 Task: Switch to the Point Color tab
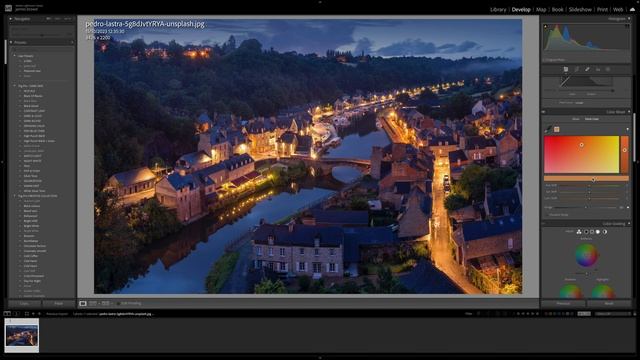coord(592,119)
